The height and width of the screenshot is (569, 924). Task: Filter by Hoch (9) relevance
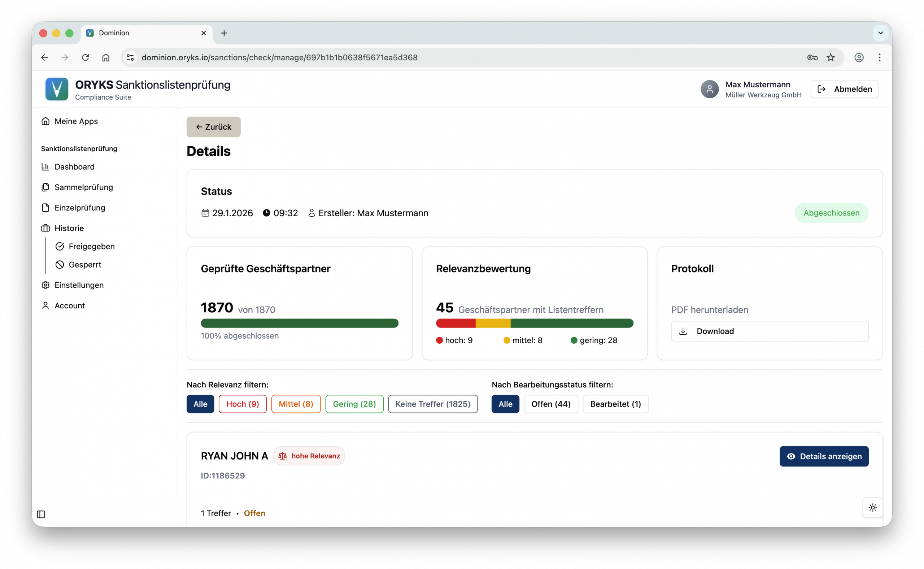pyautogui.click(x=242, y=404)
